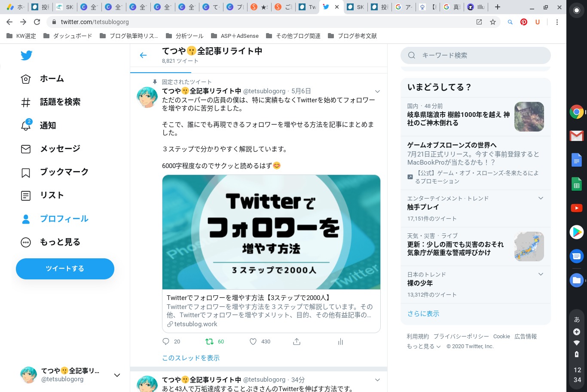This screenshot has height=392, width=587.
Task: Open a new browser tab
Action: tap(498, 7)
